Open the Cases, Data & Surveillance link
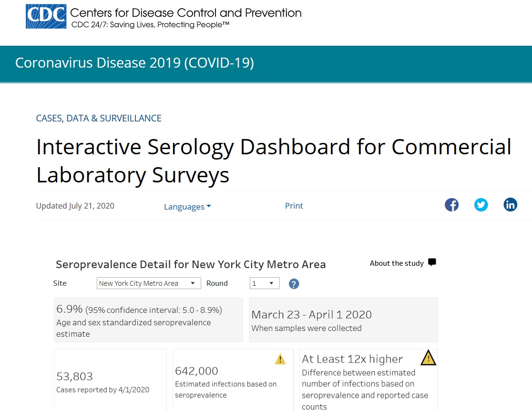The image size is (532, 411). click(x=99, y=118)
